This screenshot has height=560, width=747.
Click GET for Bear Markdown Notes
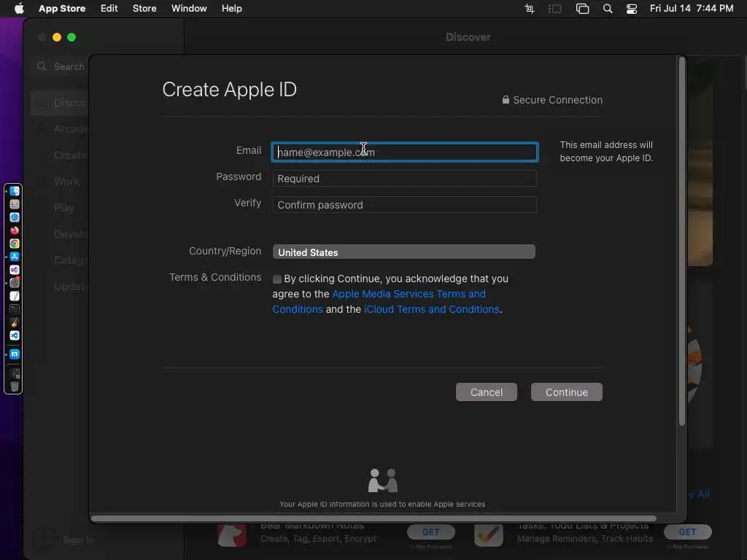click(x=430, y=532)
